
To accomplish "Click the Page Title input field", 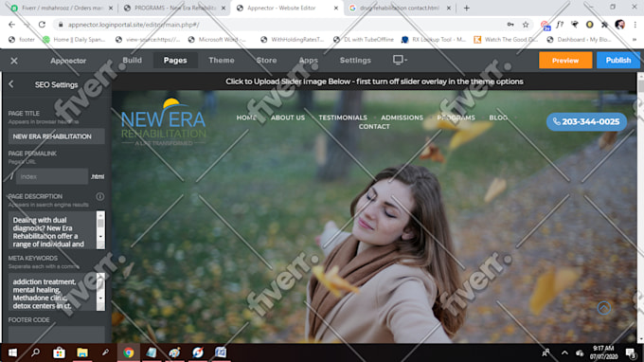I will 56,136.
